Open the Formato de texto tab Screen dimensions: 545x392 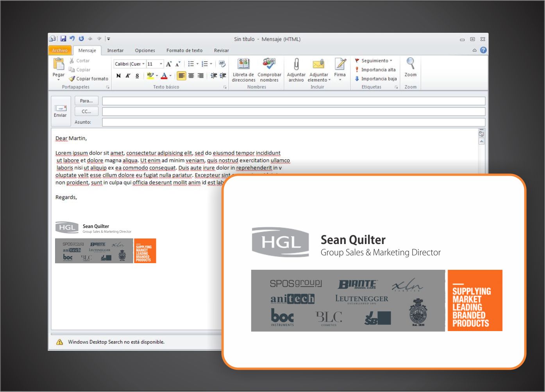tap(184, 50)
